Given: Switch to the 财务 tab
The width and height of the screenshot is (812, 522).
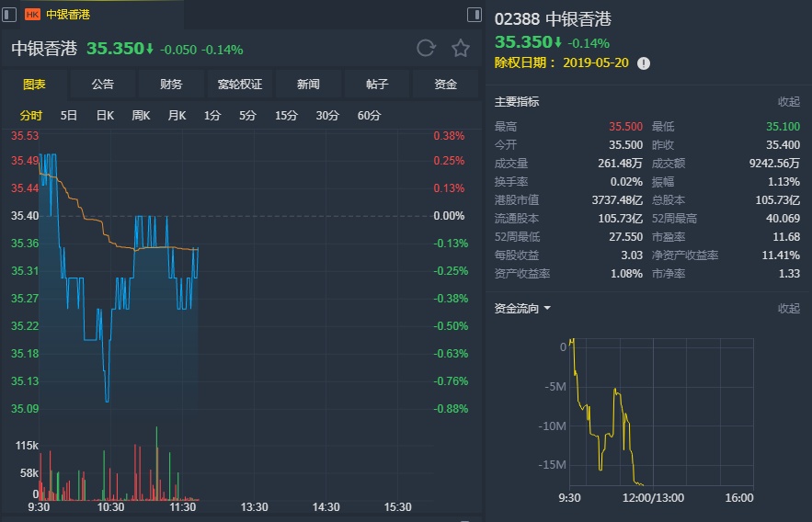Looking at the screenshot, I should tap(171, 84).
